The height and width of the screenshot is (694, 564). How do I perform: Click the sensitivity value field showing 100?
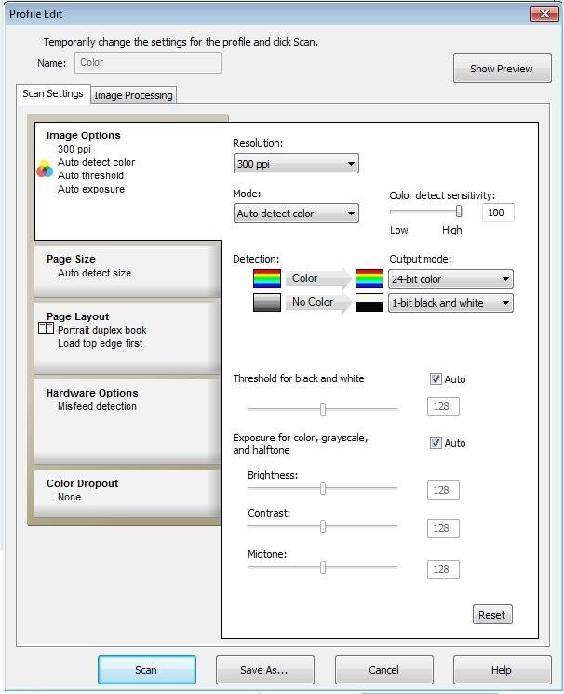[x=498, y=212]
